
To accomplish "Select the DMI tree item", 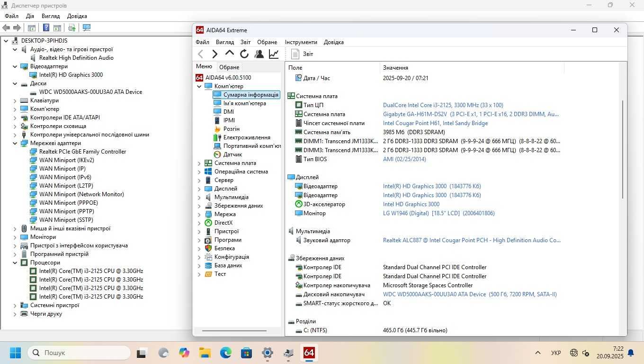I will (x=229, y=112).
